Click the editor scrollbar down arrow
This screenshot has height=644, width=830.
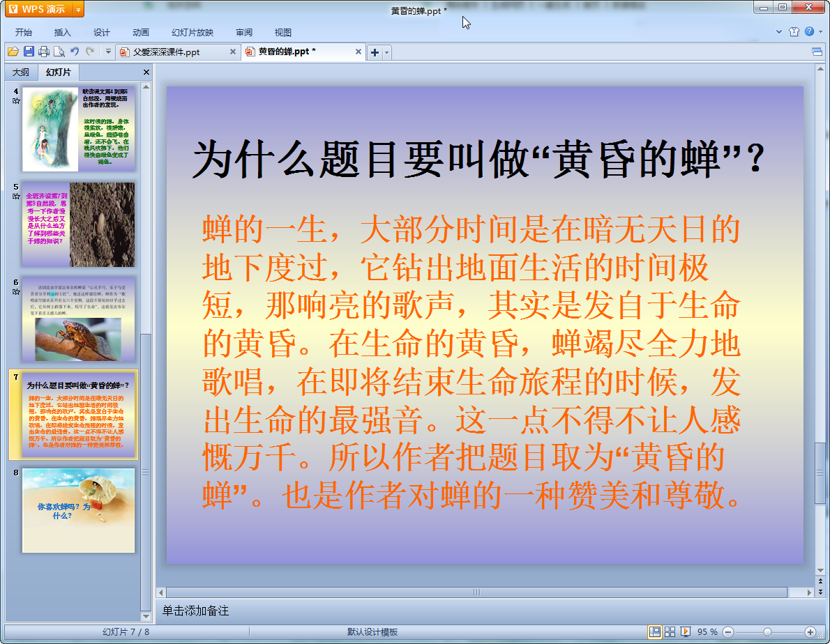pos(820,571)
